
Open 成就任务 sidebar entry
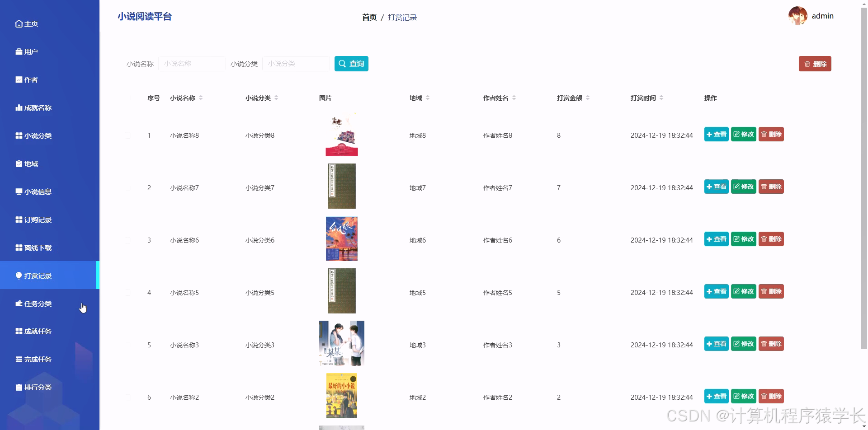(50, 331)
